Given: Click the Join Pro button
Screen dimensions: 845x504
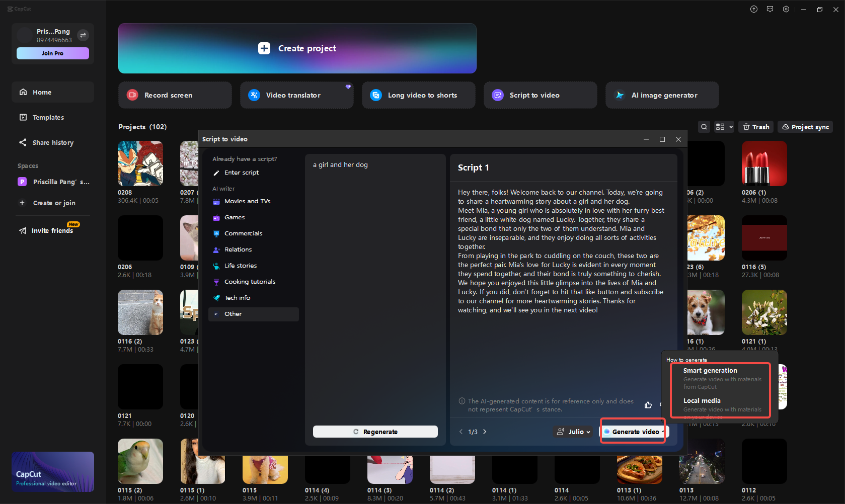Looking at the screenshot, I should (52, 53).
